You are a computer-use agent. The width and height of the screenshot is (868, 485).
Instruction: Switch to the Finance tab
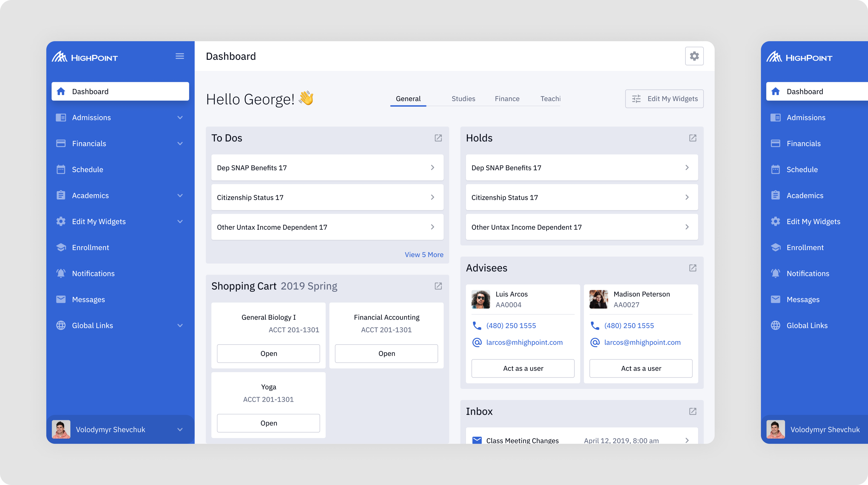[x=507, y=99]
